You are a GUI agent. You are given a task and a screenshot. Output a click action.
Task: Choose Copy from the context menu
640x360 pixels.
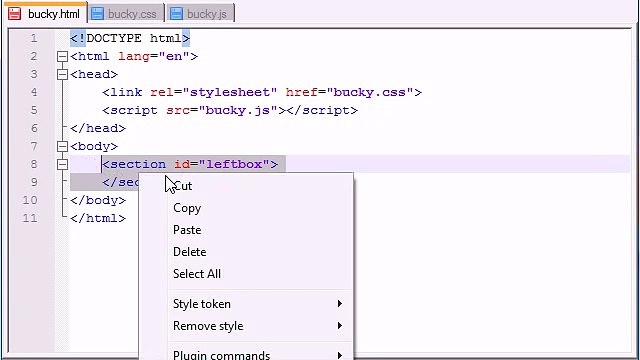[246, 208]
